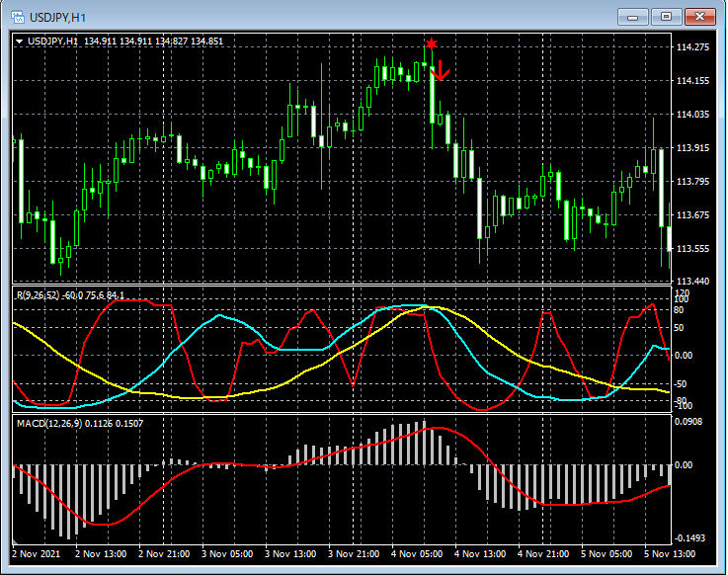The width and height of the screenshot is (728, 575).
Task: Click the 120 level on oscillator scale
Action: [x=682, y=293]
